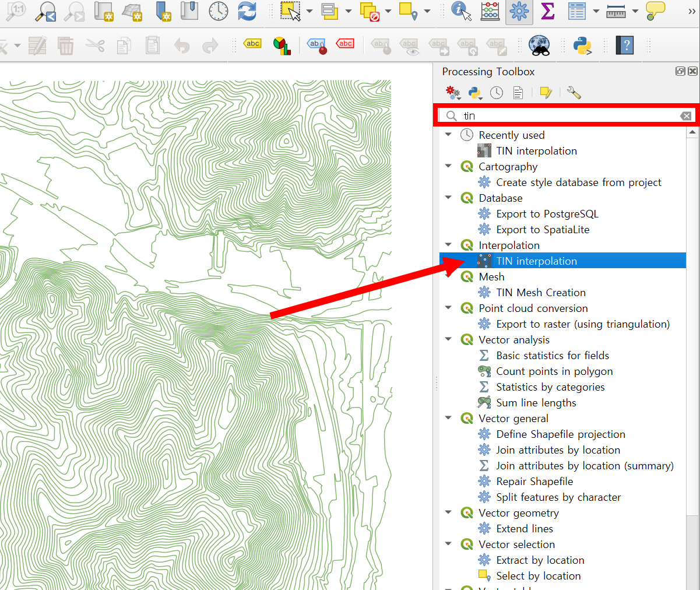Open New 3D Map View icon
This screenshot has height=590, width=700.
tap(133, 11)
